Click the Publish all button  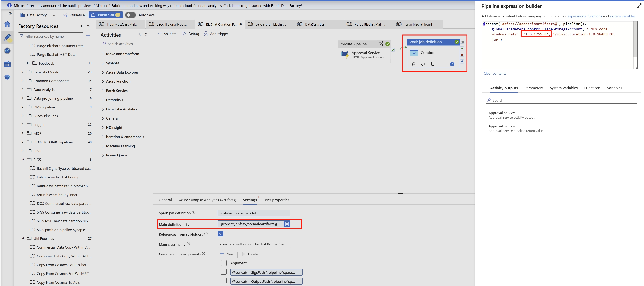pos(106,15)
